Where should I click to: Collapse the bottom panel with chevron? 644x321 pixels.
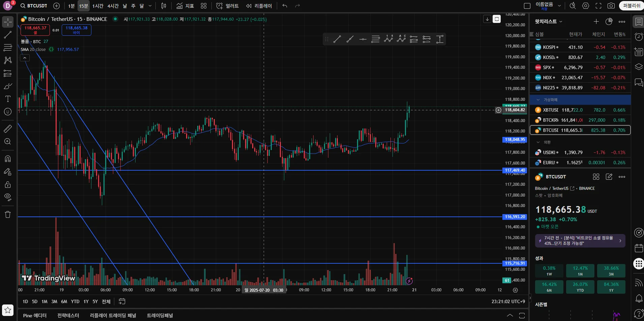[510, 316]
